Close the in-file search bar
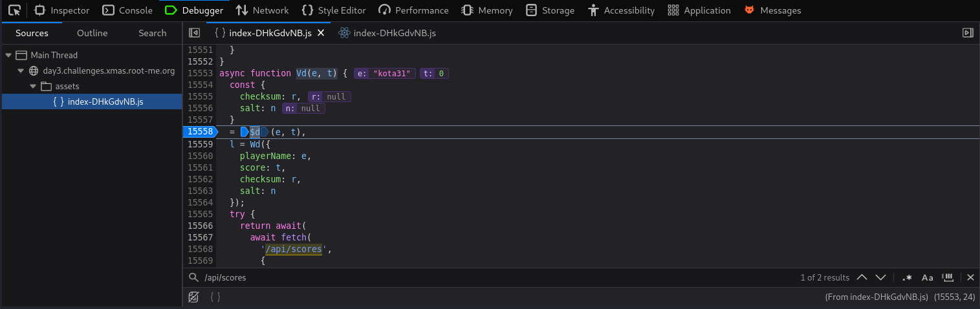This screenshot has width=980, height=309. point(970,277)
